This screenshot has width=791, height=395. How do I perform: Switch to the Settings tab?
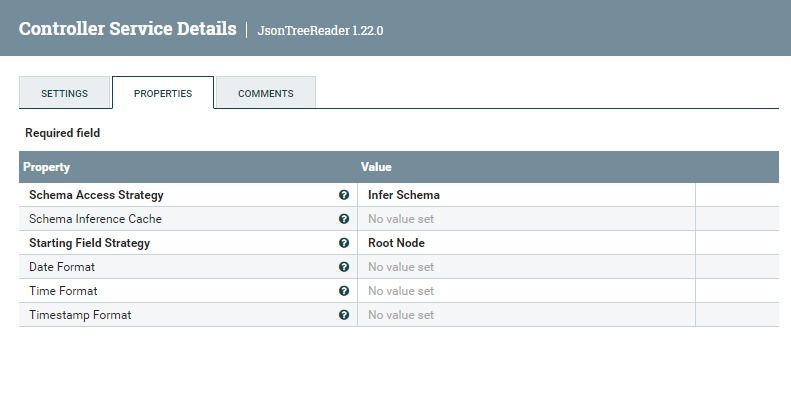tap(65, 93)
